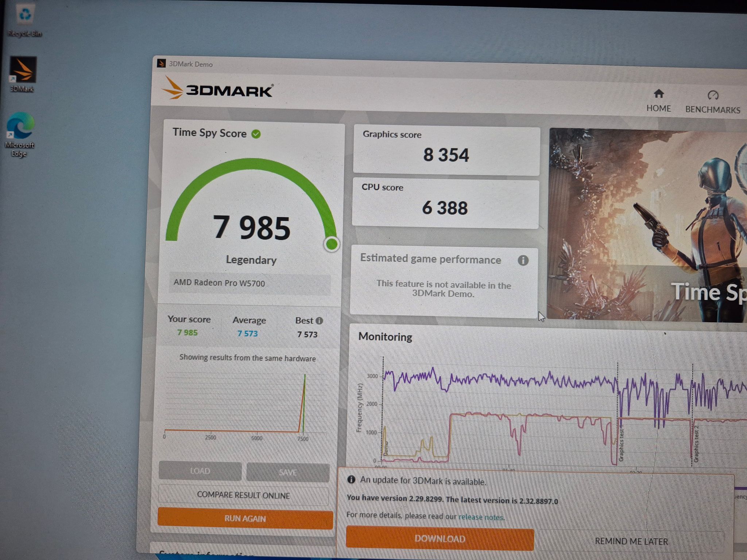747x560 pixels.
Task: Click the Demo marker on the monitoring chart
Action: (386, 448)
